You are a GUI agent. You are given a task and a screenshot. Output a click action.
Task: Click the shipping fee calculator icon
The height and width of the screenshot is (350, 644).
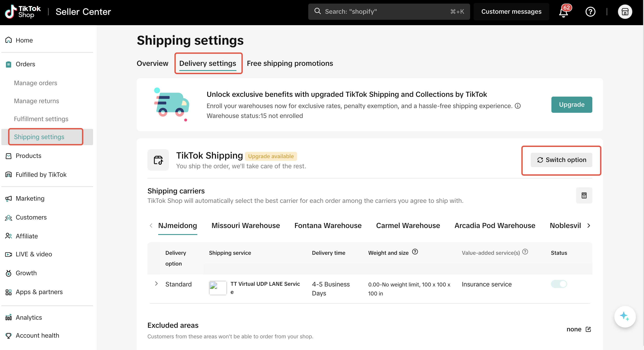coord(584,195)
